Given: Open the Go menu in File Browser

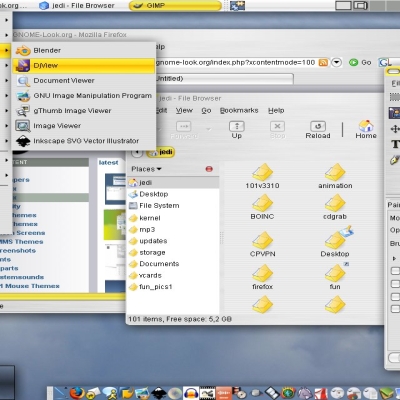Looking at the screenshot, I should [x=206, y=110].
